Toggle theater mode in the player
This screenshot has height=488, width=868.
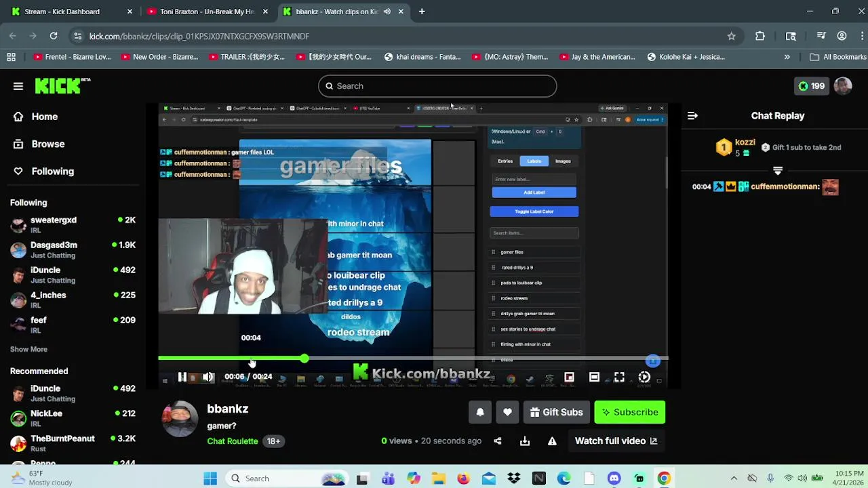(594, 377)
